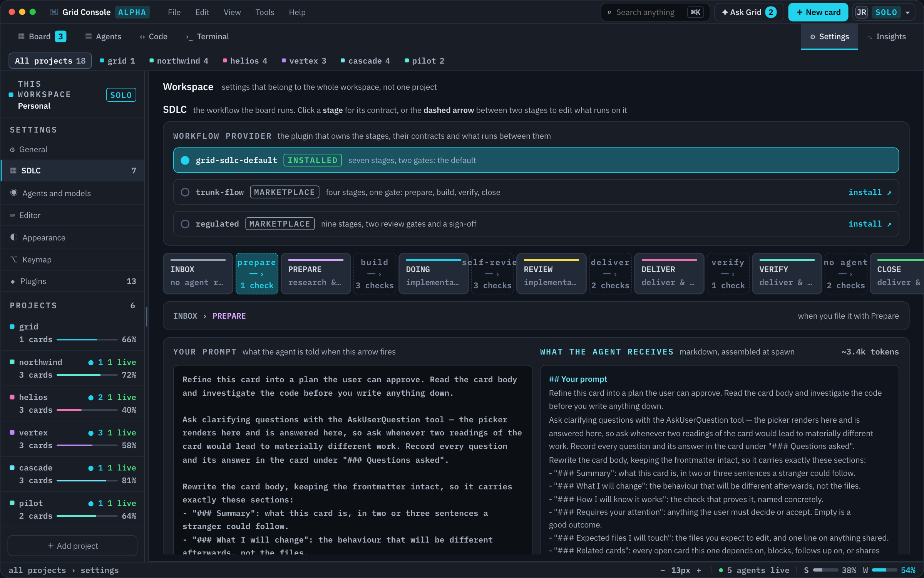Click the Editor icon in sidebar
The width and height of the screenshot is (924, 578).
coord(12,215)
